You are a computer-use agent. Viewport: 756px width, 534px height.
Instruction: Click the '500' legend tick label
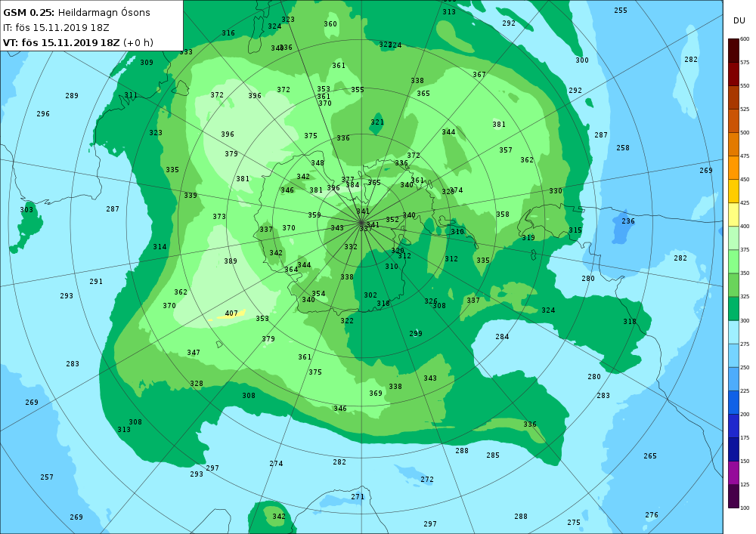[x=745, y=133]
